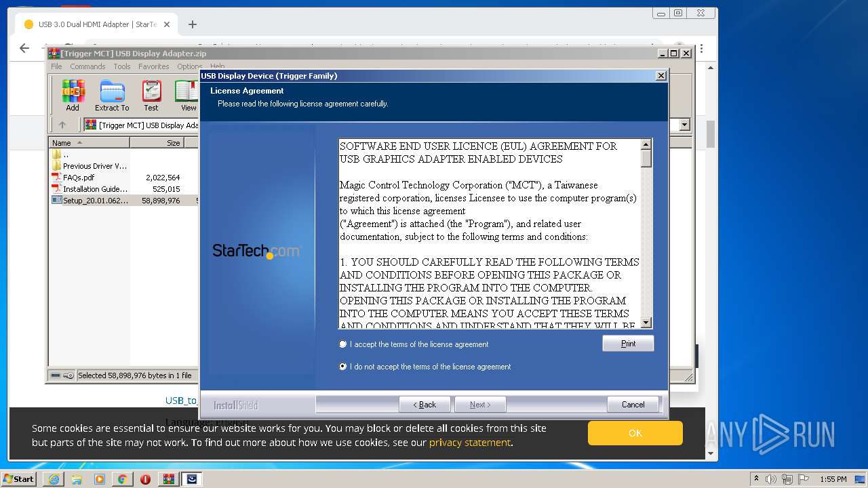Open the Windows Start menu
Image resolution: width=868 pixels, height=488 pixels.
pos(18,479)
